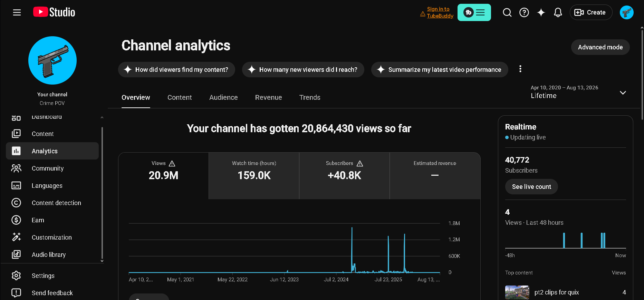Switch to the Audience tab

pos(223,97)
